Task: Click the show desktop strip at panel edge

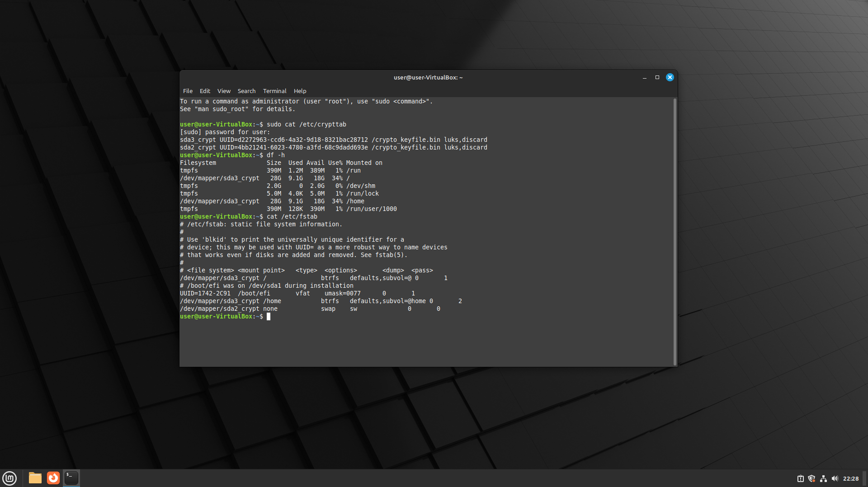Action: pos(865,478)
